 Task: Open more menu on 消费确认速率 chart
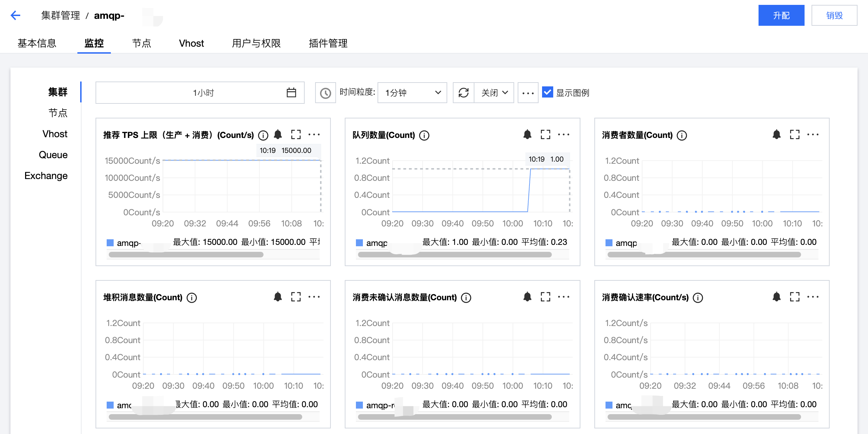click(813, 297)
